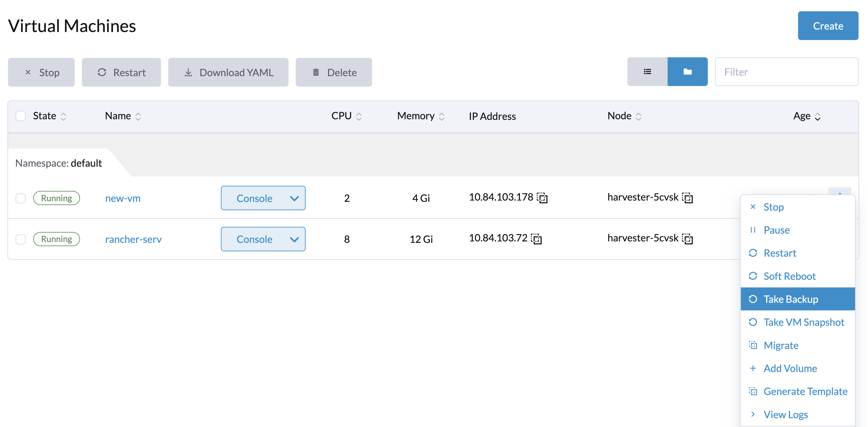This screenshot has width=868, height=427.
Task: Copy rancher-serv IP address icon
Action: point(536,239)
